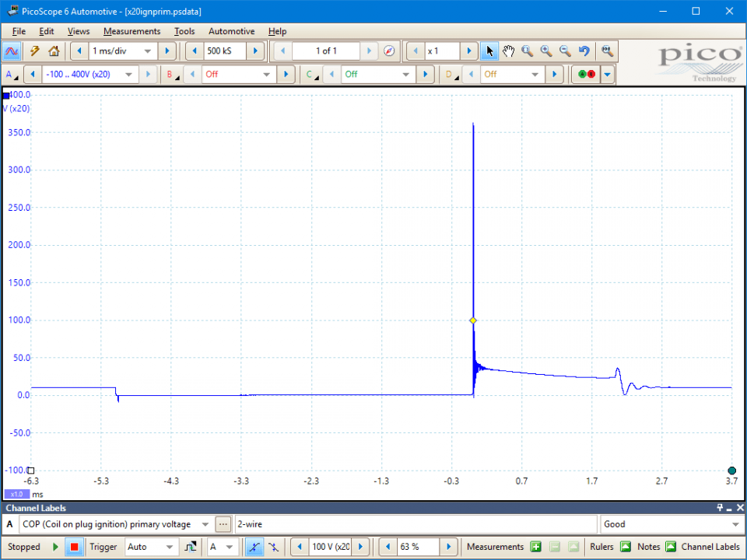Undo the last zoom

point(584,51)
